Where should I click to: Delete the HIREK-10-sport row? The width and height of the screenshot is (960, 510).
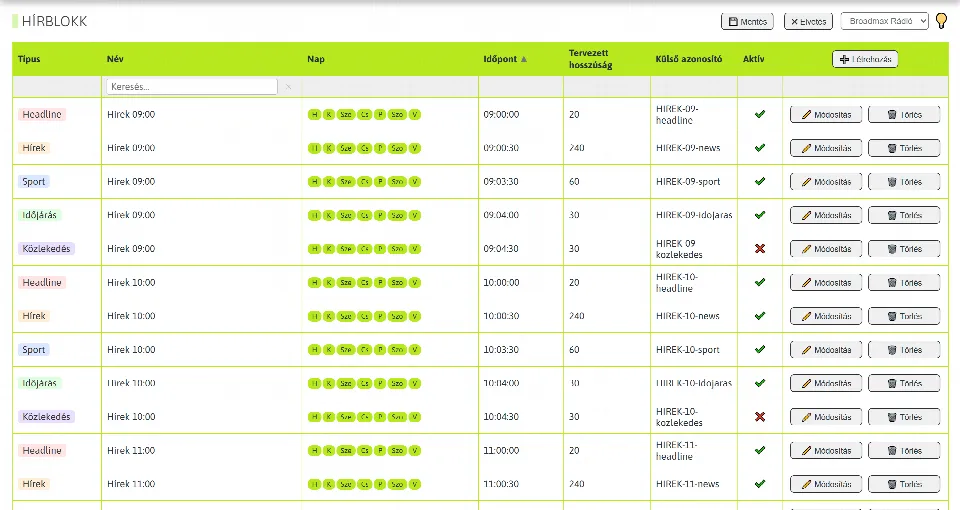pyautogui.click(x=904, y=350)
